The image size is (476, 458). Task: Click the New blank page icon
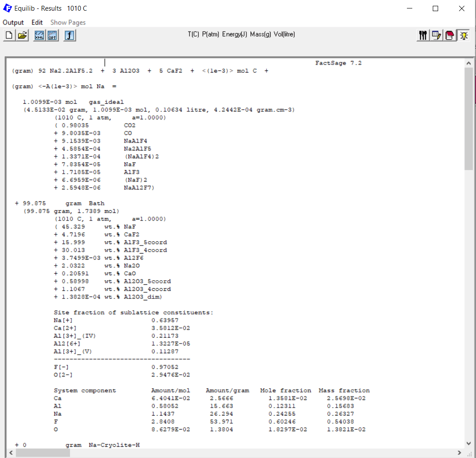8,36
